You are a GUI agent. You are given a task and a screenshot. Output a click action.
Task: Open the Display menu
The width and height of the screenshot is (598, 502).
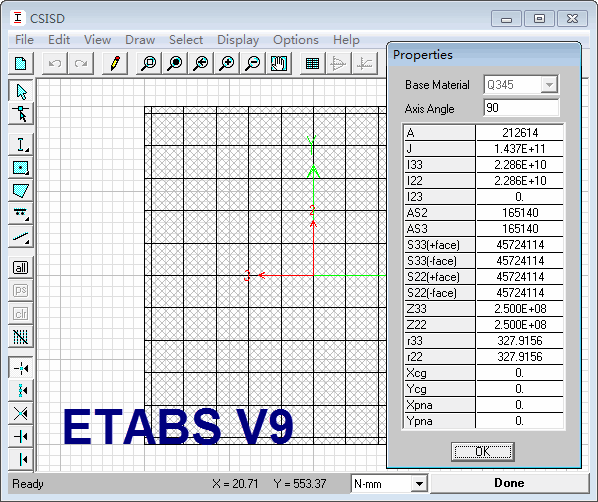238,40
